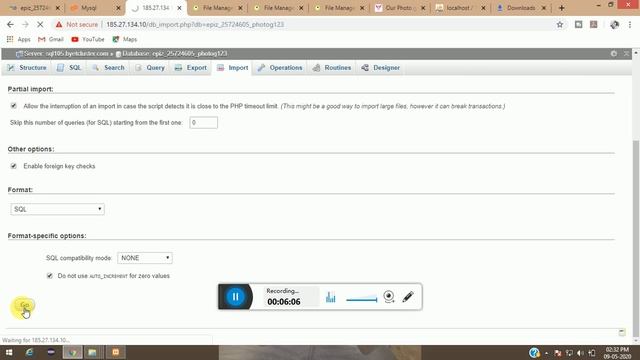Toggle Enable foreign key checks checkbox
Image resolution: width=640 pixels, height=360 pixels.
tap(14, 166)
